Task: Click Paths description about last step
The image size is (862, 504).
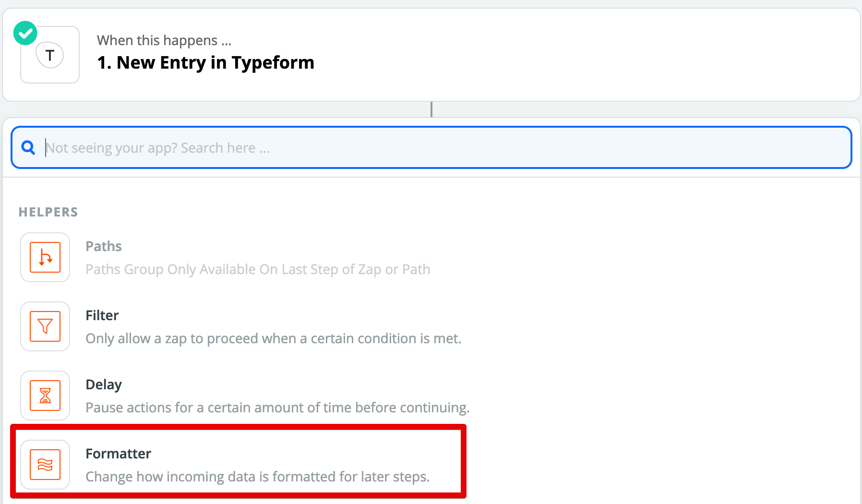Action: pyautogui.click(x=258, y=269)
